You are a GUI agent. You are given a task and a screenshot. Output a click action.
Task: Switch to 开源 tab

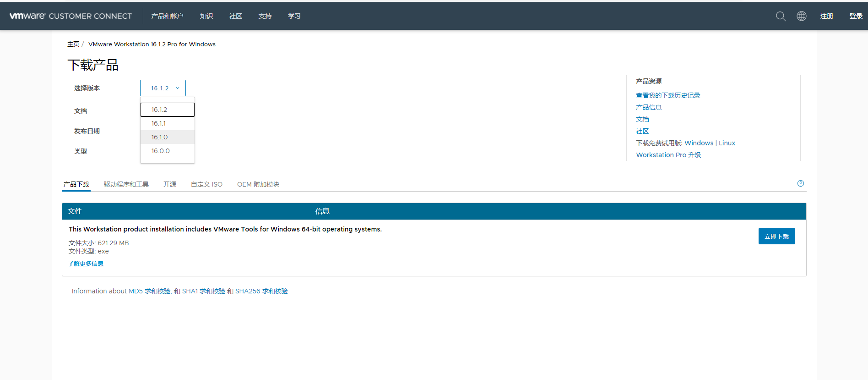pyautogui.click(x=170, y=184)
